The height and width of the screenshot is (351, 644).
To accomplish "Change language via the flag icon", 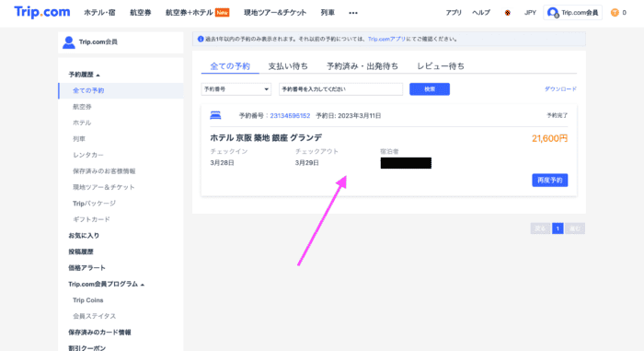I will click(x=508, y=13).
